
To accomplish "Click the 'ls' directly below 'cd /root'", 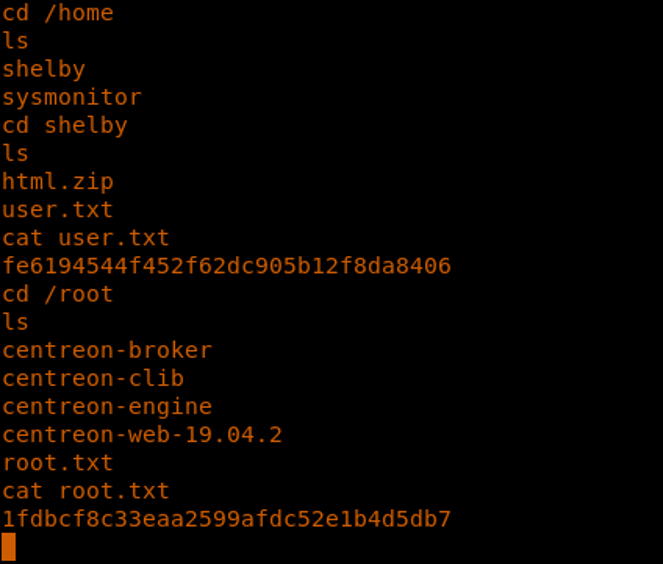I will 15,322.
